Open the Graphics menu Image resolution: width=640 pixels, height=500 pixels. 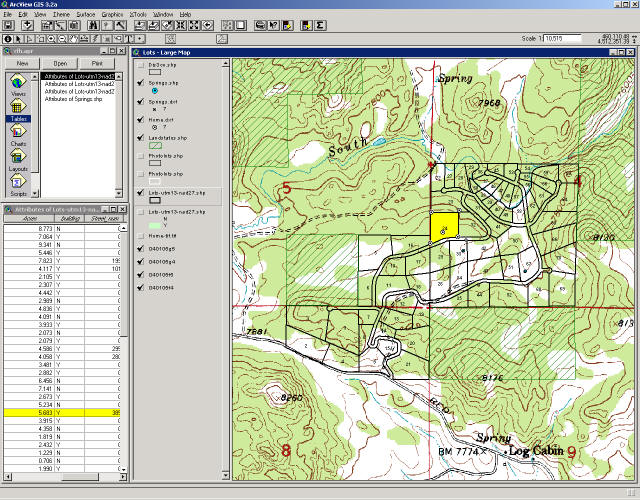(112, 14)
